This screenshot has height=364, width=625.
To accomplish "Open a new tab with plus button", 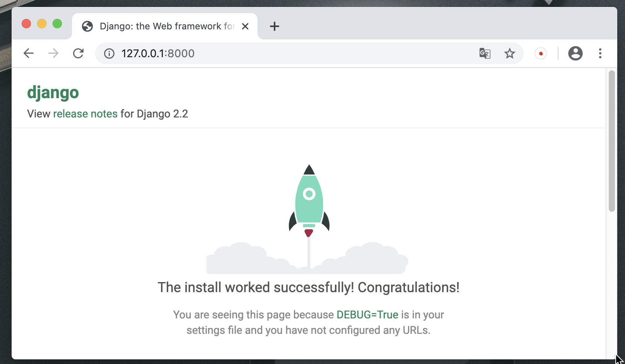I will [275, 26].
